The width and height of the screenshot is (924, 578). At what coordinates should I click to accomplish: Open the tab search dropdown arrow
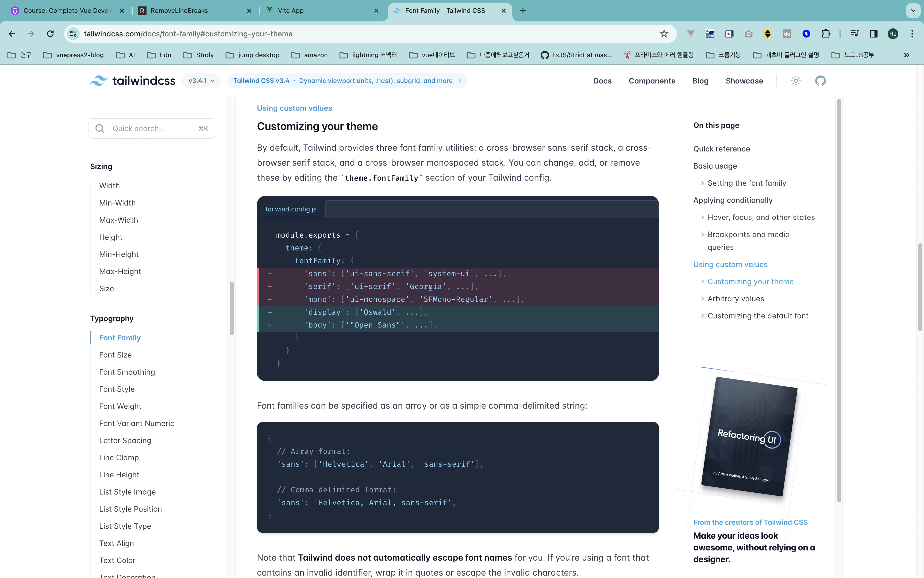[913, 11]
